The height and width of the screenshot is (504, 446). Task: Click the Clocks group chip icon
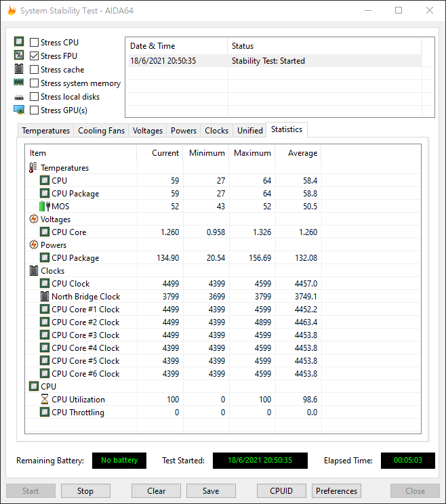coord(34,271)
